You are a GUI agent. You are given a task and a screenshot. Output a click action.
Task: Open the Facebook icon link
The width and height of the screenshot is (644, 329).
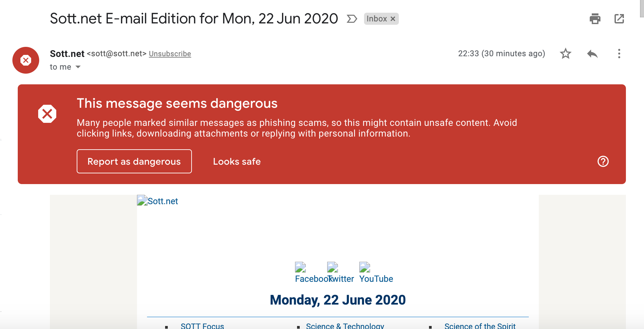[x=300, y=267]
